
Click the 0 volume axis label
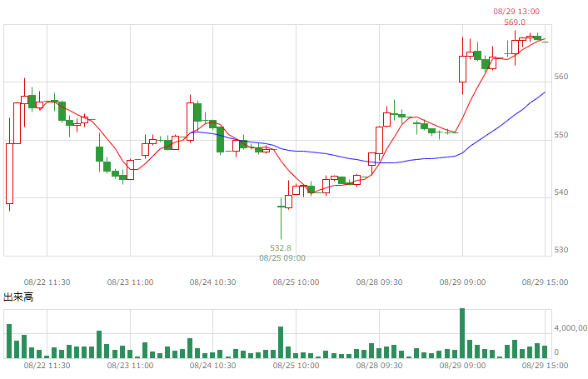pos(556,352)
